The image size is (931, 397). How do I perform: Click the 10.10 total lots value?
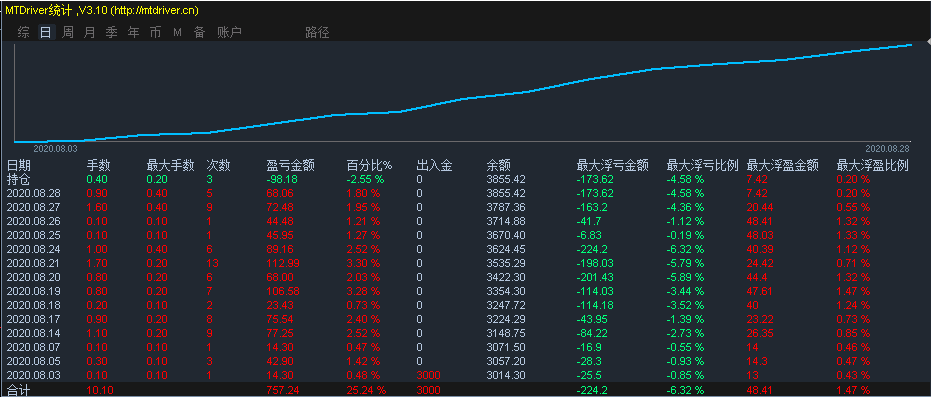[x=99, y=390]
